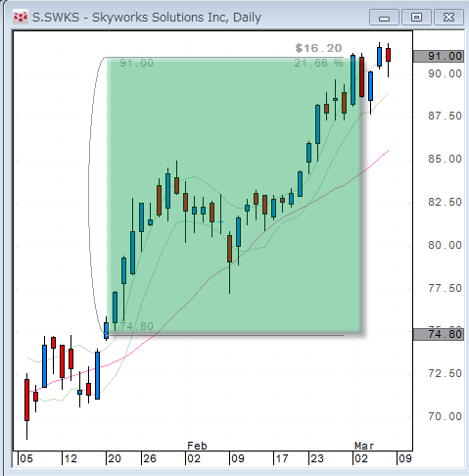
Task: Select the 74.80 price marker on axis
Action: (x=439, y=334)
